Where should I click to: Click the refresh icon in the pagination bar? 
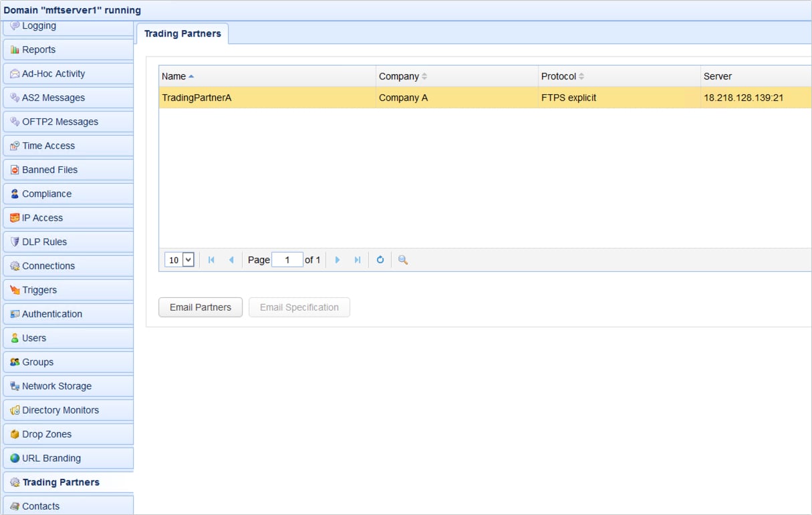point(380,260)
